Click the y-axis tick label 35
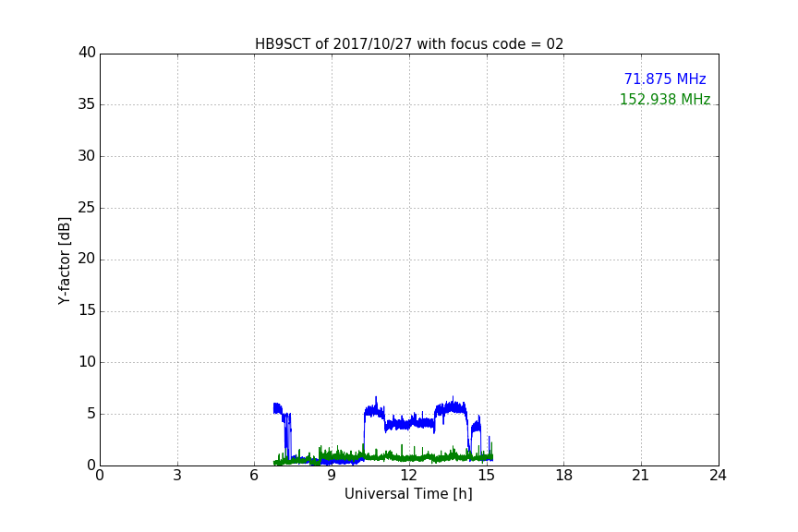Viewport: 798px width, 532px height. [x=87, y=104]
